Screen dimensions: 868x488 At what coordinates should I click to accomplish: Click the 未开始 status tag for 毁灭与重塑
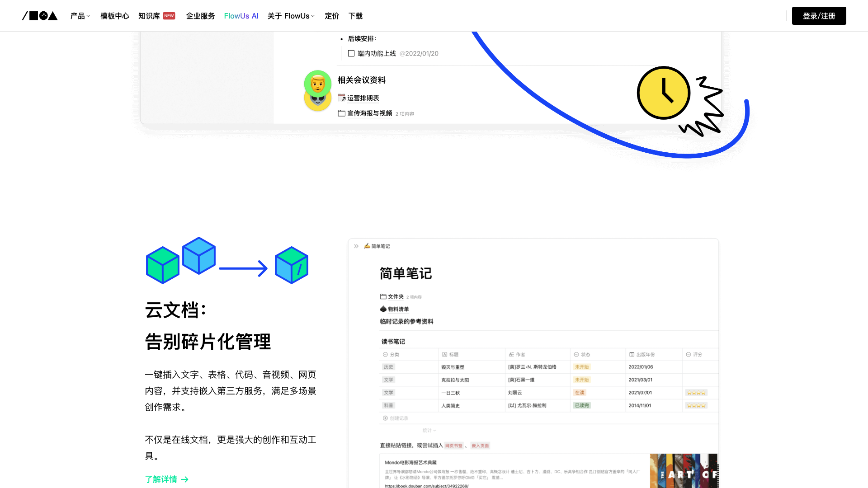(582, 367)
